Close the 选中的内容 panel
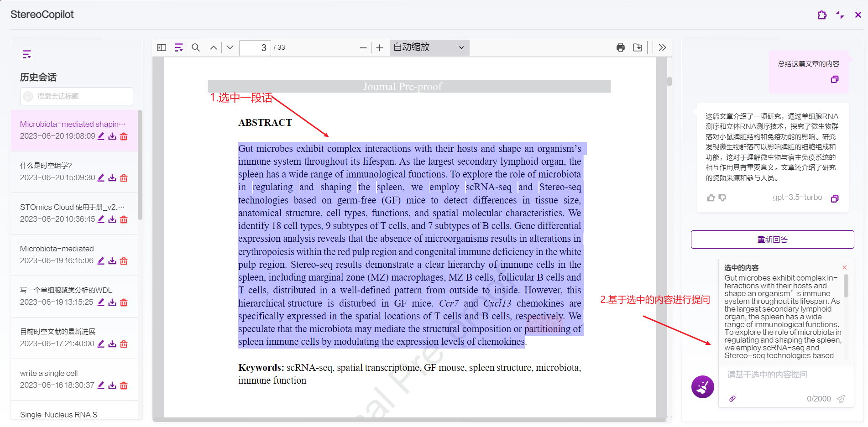 click(845, 268)
